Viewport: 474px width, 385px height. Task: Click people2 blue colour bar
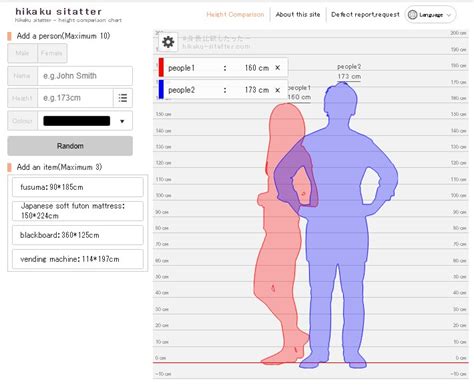coord(161,90)
